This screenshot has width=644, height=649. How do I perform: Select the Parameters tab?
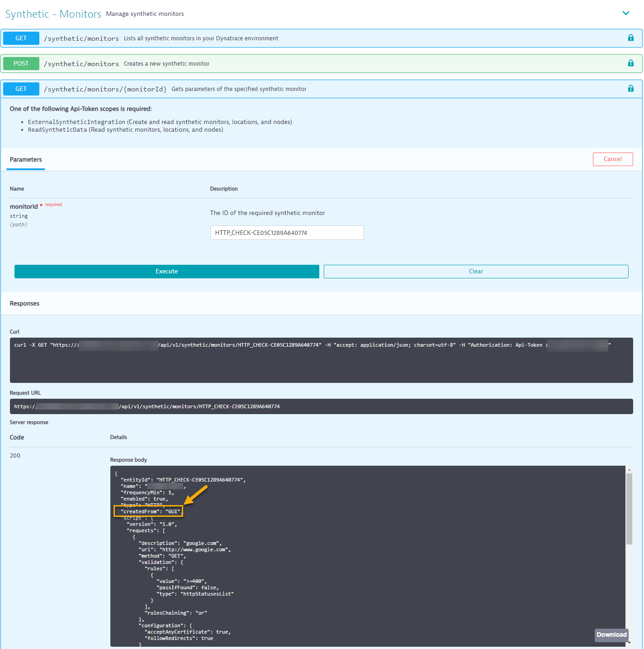point(26,160)
